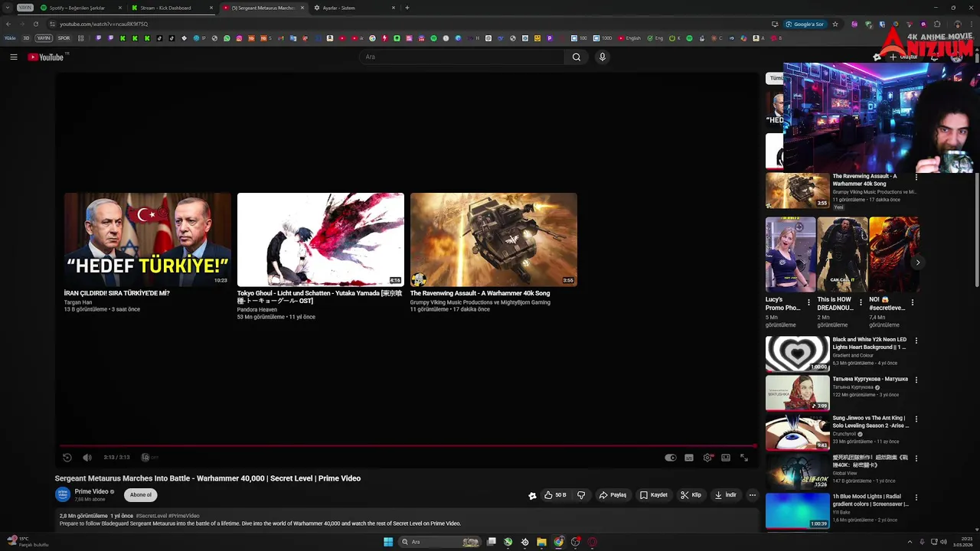Download video with İndir button
Viewport: 980px width, 551px height.
pyautogui.click(x=725, y=495)
